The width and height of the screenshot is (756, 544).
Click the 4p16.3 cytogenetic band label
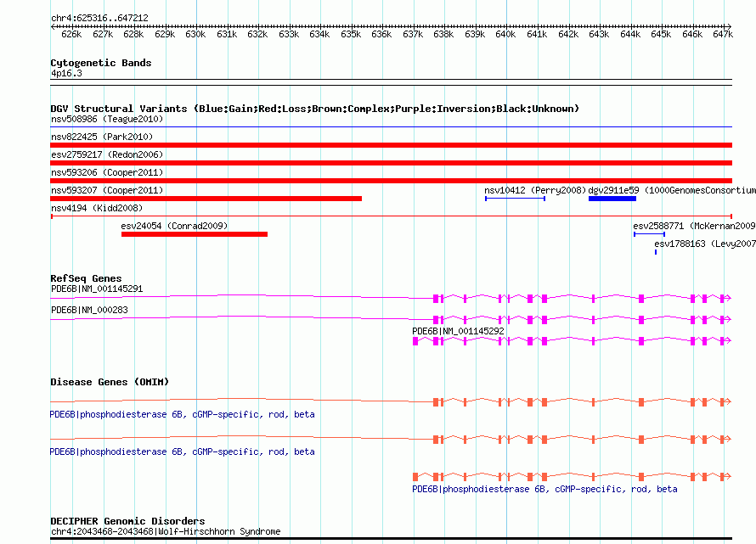tap(66, 73)
